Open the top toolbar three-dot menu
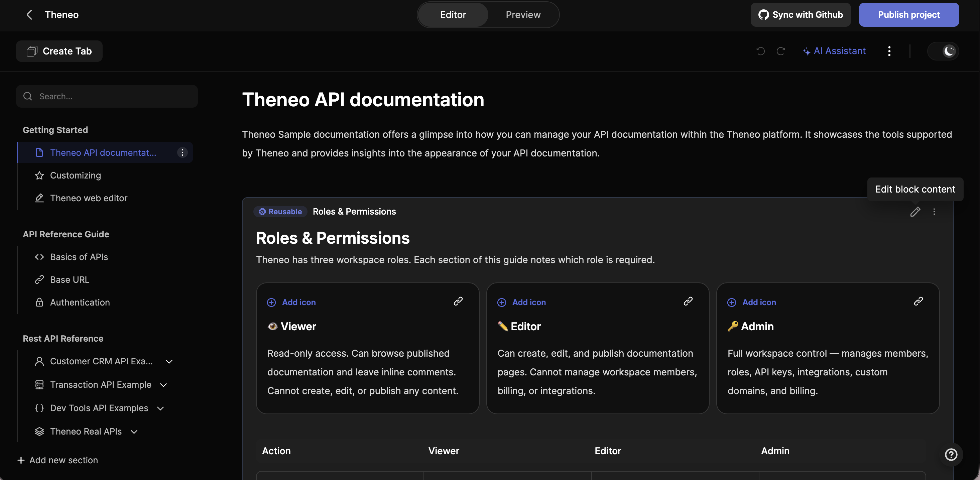Viewport: 980px width, 480px height. 889,51
